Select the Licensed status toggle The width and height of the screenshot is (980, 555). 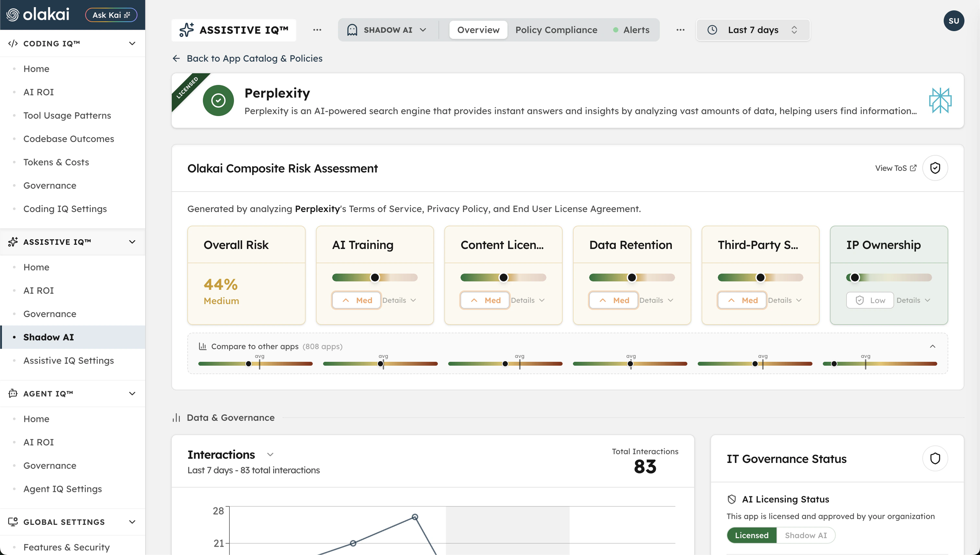(x=752, y=535)
